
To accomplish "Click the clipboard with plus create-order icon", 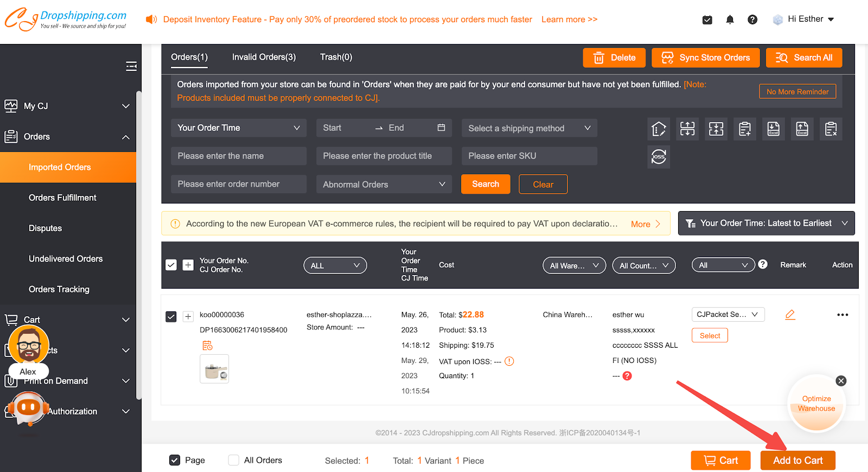I will pyautogui.click(x=745, y=129).
